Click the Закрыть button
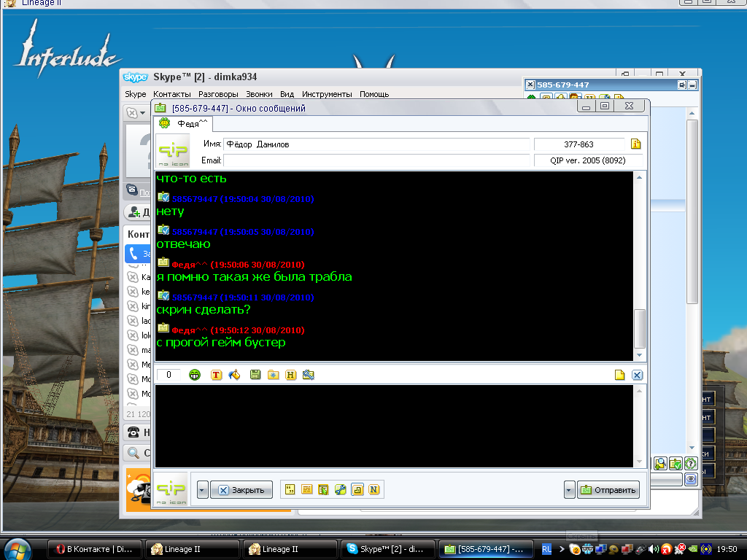The width and height of the screenshot is (747, 560). pyautogui.click(x=241, y=490)
